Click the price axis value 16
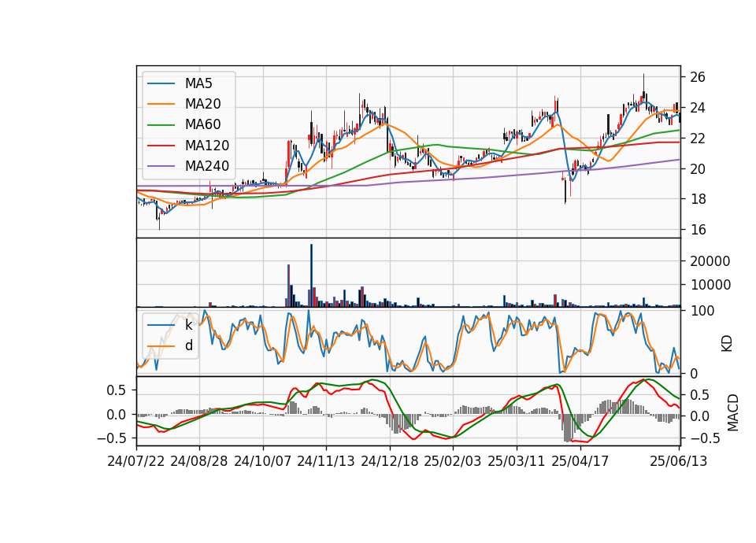The image size is (756, 543). click(698, 230)
